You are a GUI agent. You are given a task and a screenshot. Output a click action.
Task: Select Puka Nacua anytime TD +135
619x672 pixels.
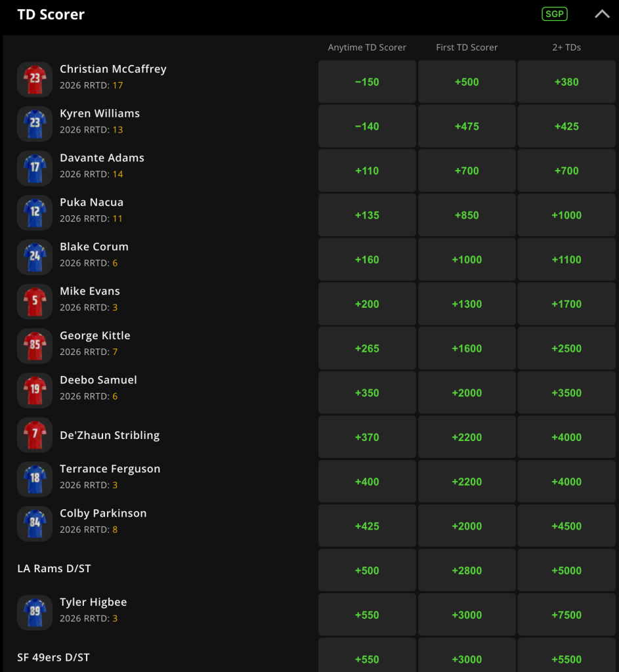[367, 215]
